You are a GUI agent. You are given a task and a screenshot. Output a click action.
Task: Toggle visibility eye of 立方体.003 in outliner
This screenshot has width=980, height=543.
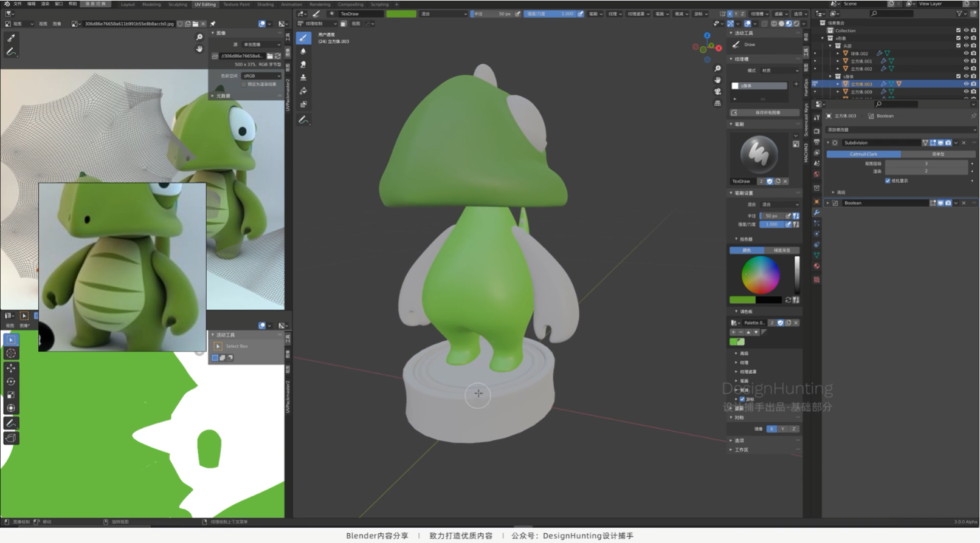(966, 84)
